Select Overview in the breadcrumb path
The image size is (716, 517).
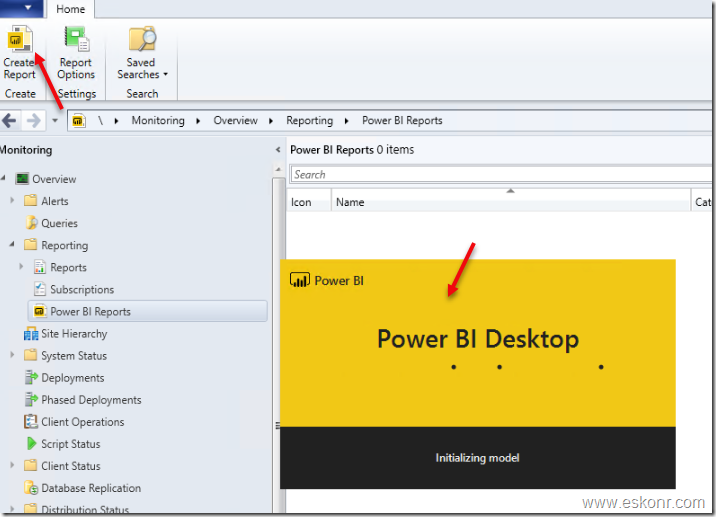[x=236, y=121]
